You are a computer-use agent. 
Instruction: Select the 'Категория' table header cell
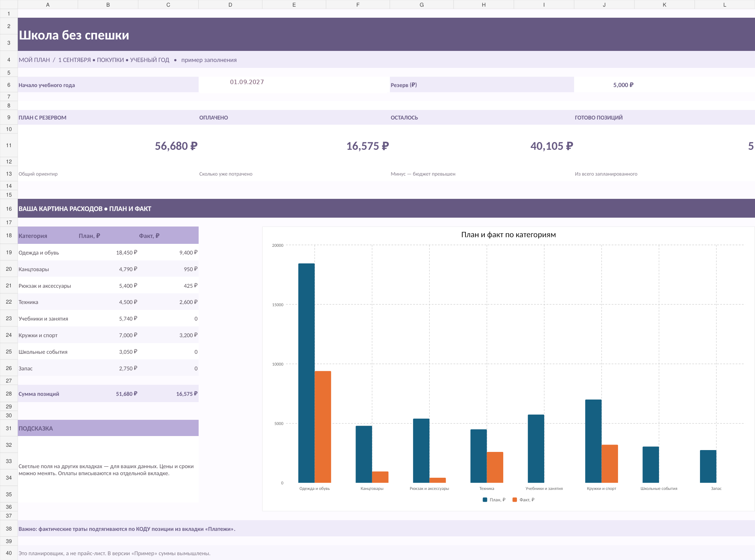tap(48, 235)
